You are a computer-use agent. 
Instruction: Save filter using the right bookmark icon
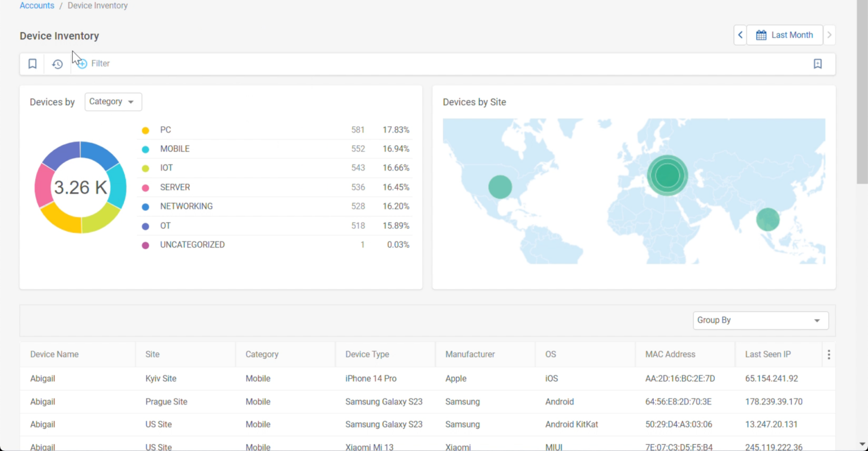point(817,64)
